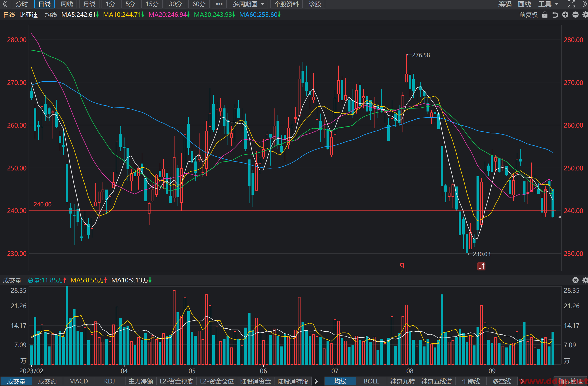588x386 pixels.
Task: Click the MA20:246.94 magenta indicator value
Action: [169, 15]
